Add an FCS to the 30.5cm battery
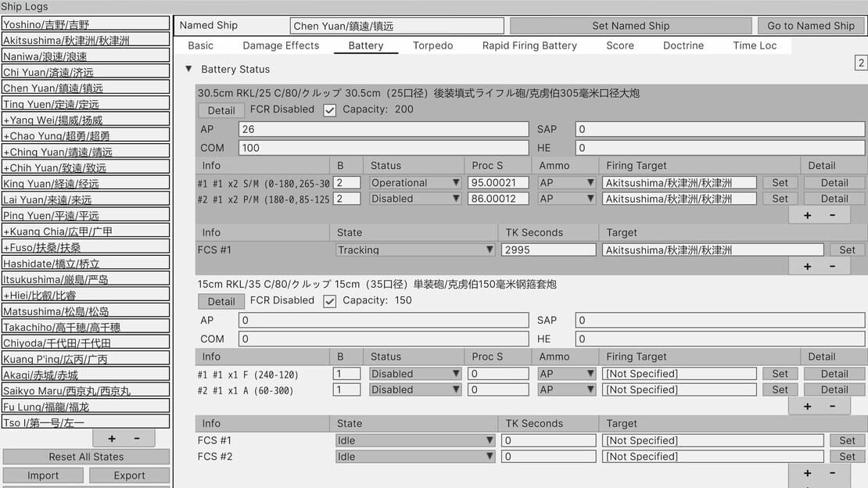 point(807,267)
